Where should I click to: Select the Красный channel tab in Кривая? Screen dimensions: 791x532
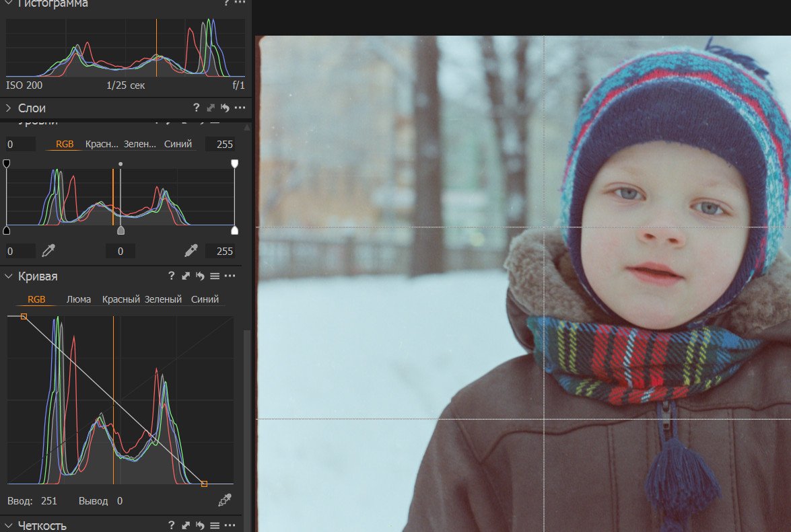[x=121, y=299]
